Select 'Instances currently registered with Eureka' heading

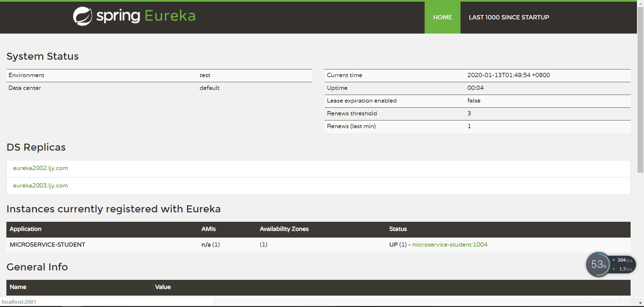[114, 209]
